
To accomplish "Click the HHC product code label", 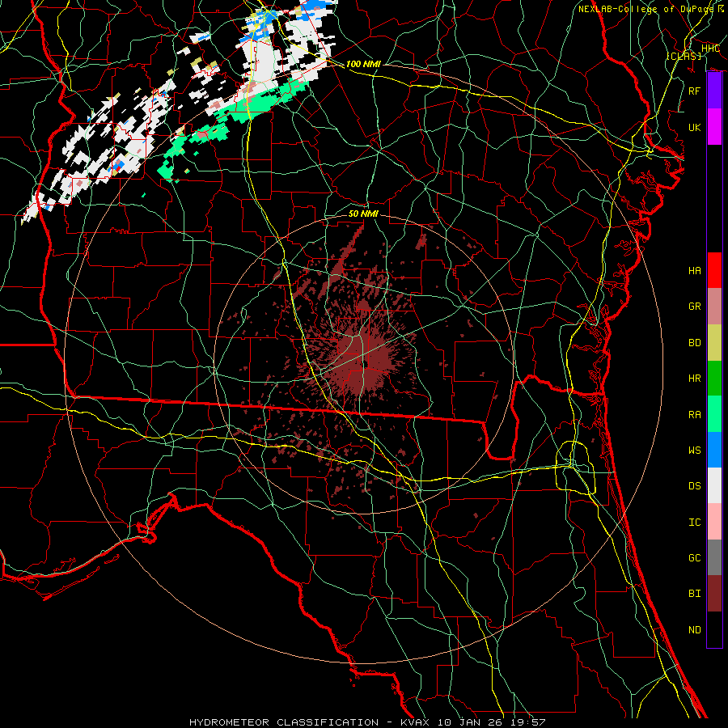I will point(710,49).
